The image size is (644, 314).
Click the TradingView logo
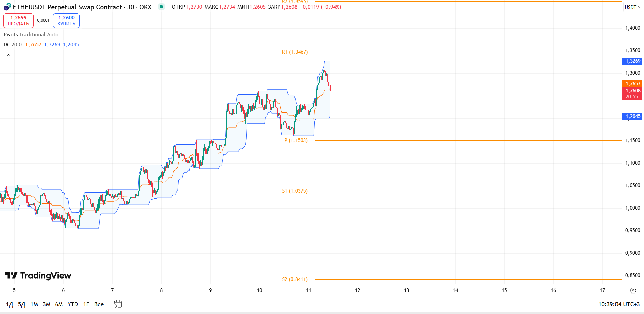[38, 276]
